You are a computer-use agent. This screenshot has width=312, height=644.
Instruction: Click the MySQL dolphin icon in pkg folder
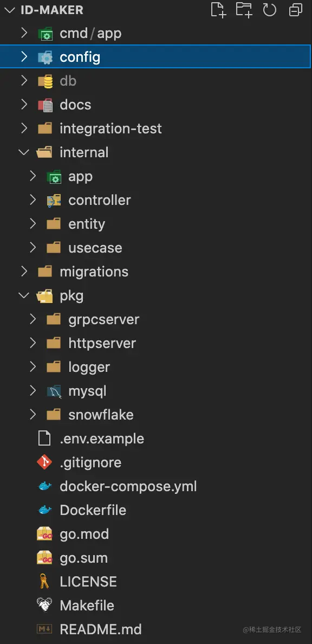click(54, 390)
